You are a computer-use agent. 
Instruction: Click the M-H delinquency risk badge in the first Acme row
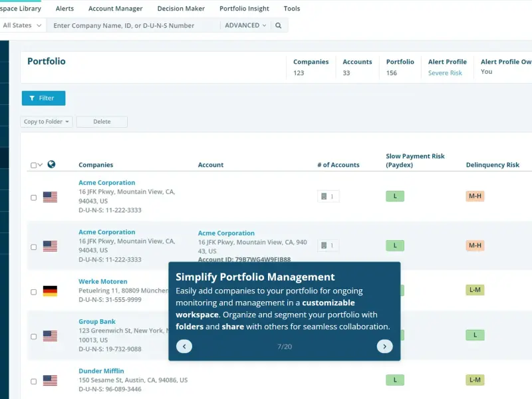[475, 196]
